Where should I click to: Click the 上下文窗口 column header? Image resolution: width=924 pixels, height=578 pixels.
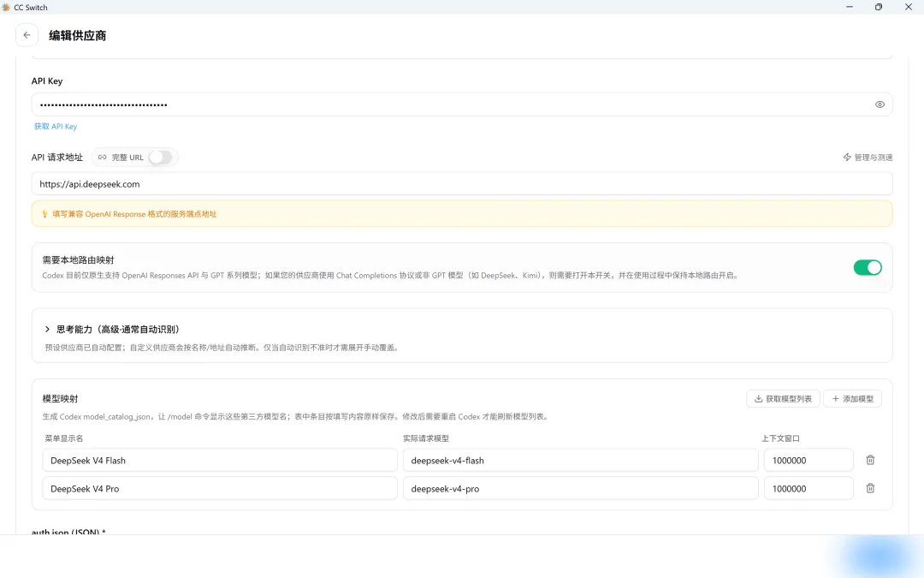coord(780,438)
